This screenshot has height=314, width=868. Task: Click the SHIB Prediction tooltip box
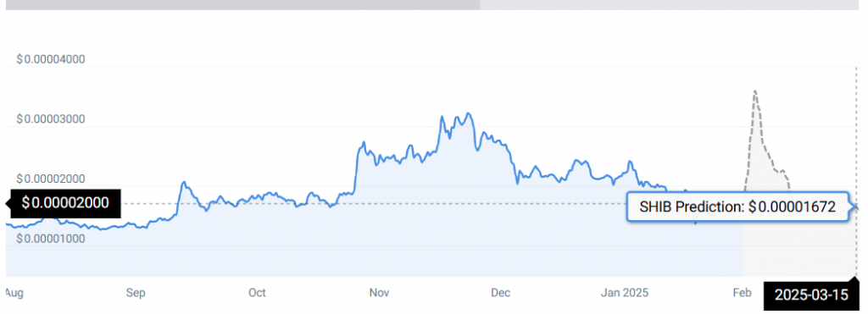point(737,207)
